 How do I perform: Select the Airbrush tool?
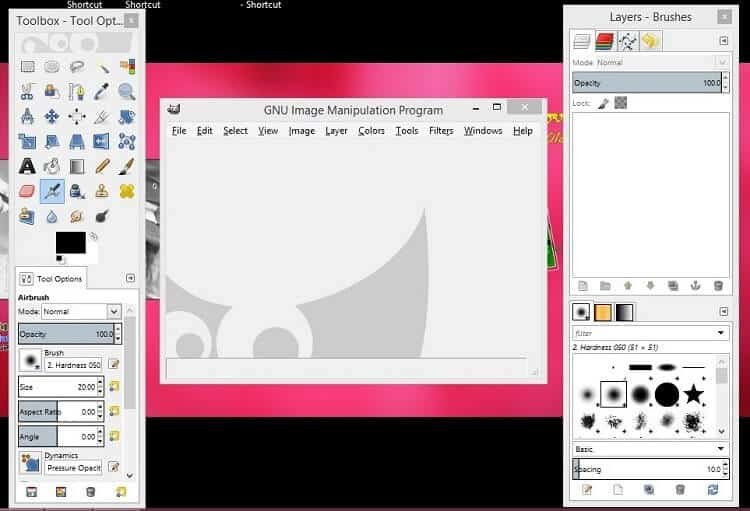point(52,191)
